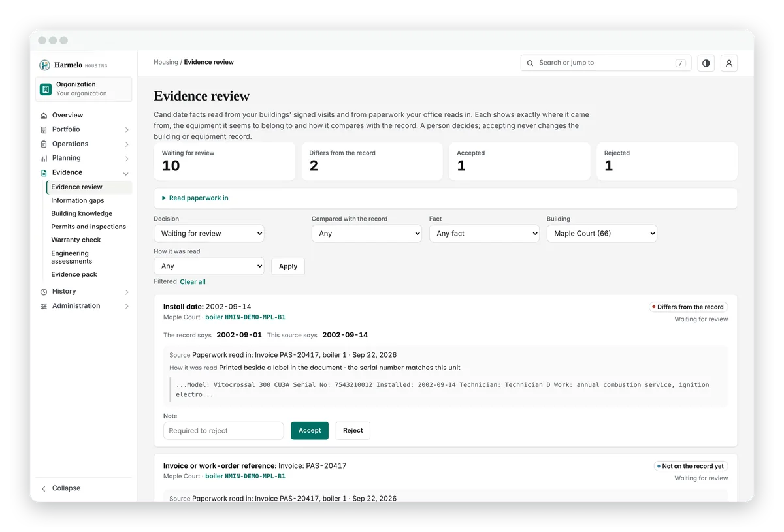The width and height of the screenshot is (784, 532).
Task: Open Evidence review in the sidebar
Action: pos(90,187)
